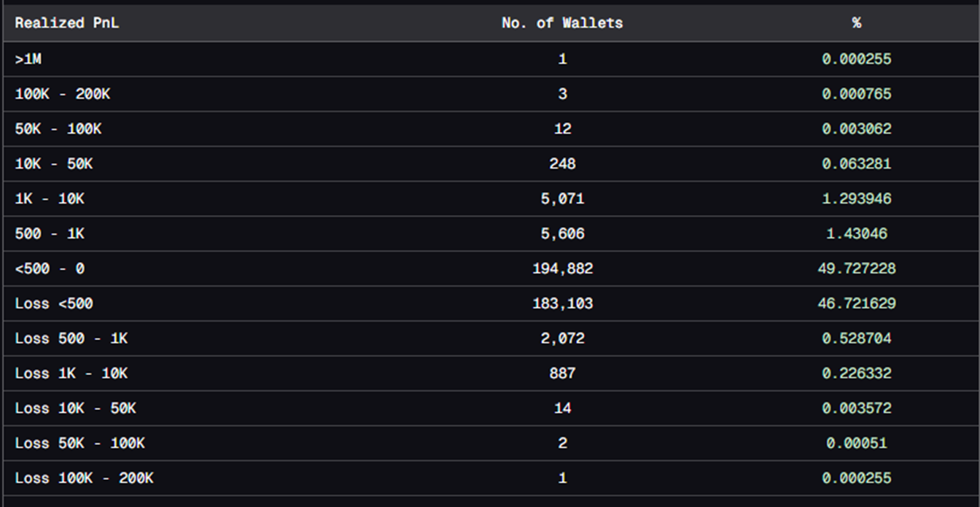Click the No. of Wallets column header
This screenshot has width=980, height=507.
(x=562, y=23)
